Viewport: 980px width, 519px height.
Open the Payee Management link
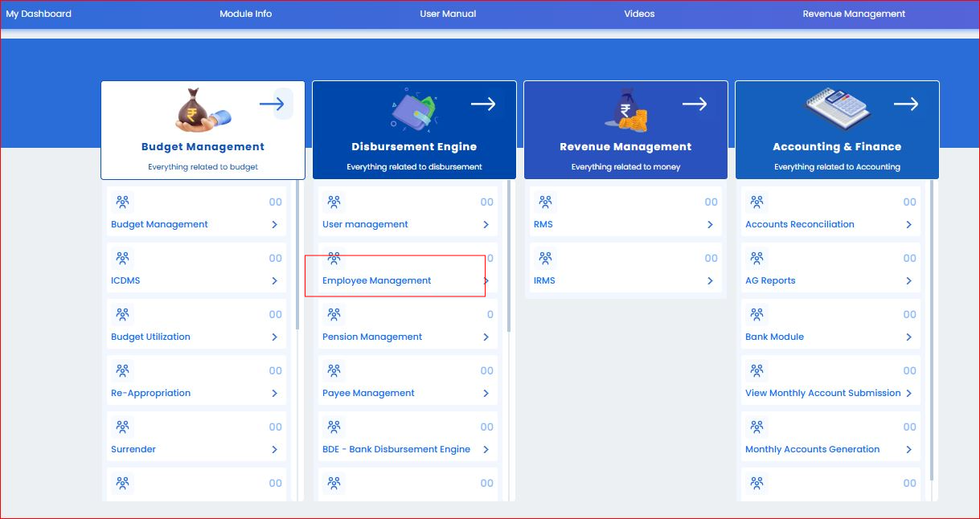tap(368, 393)
